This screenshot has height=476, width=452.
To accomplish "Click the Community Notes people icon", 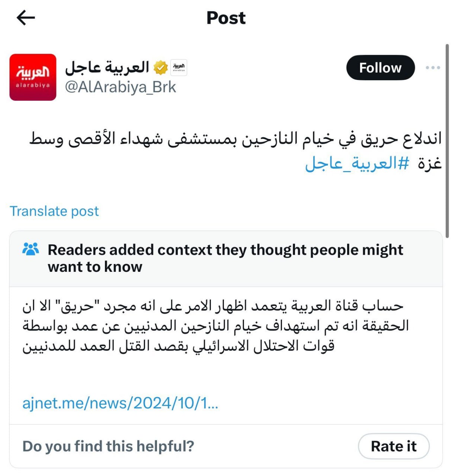I will click(x=31, y=249).
